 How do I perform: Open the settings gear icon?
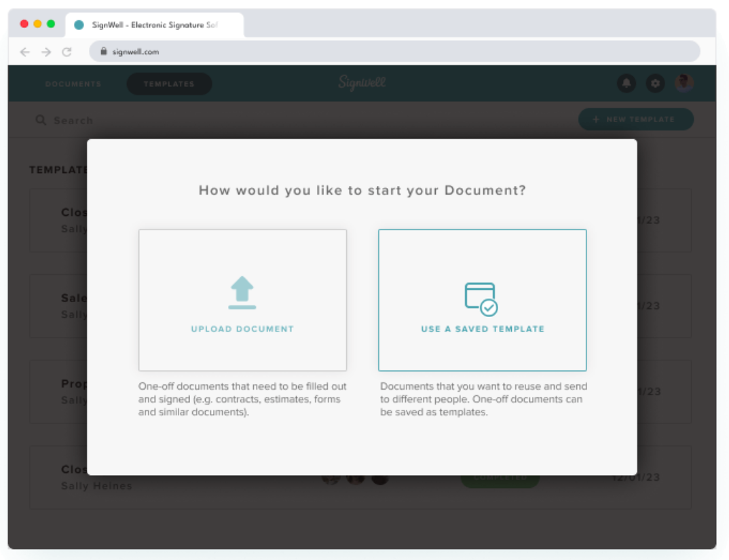655,83
